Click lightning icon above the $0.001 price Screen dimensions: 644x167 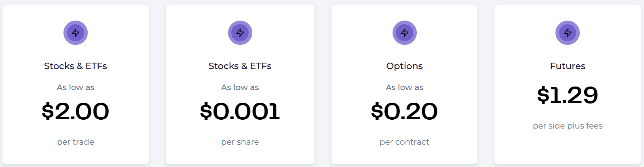pos(240,33)
